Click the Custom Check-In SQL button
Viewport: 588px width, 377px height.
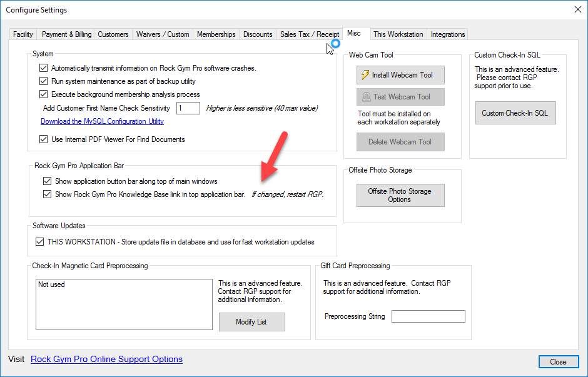coord(515,113)
